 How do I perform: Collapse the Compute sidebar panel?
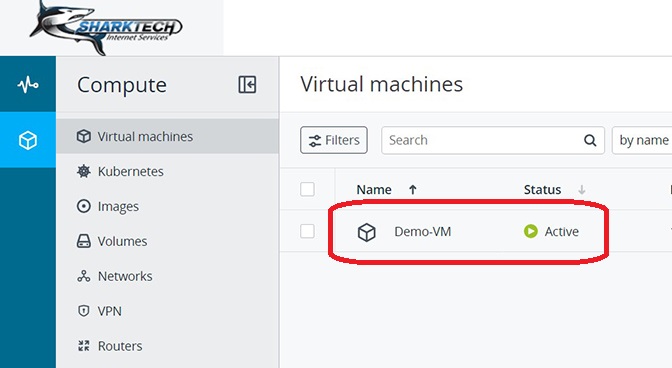click(247, 84)
